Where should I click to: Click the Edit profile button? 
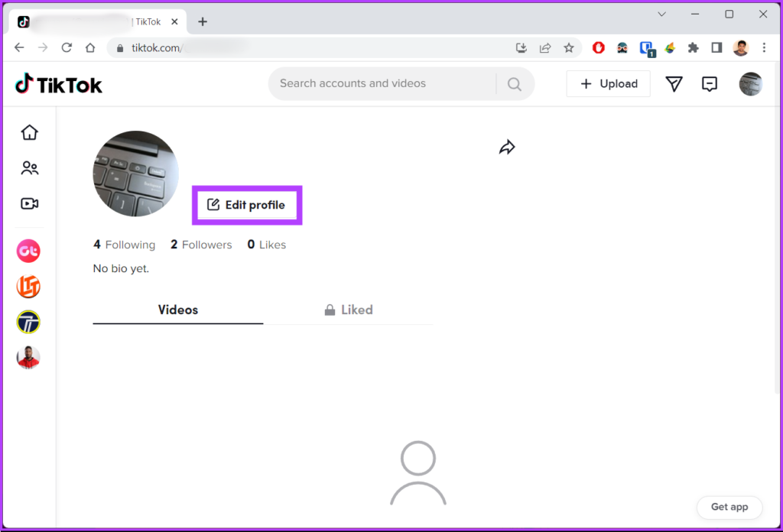click(x=247, y=205)
